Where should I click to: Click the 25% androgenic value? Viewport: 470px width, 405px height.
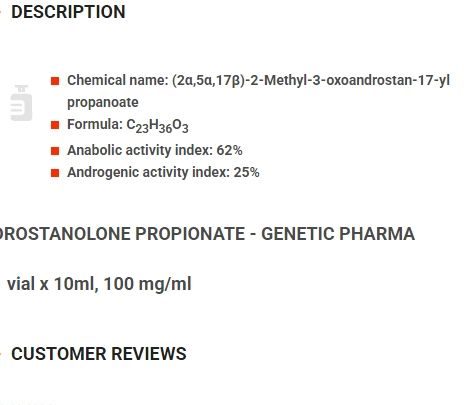246,173
